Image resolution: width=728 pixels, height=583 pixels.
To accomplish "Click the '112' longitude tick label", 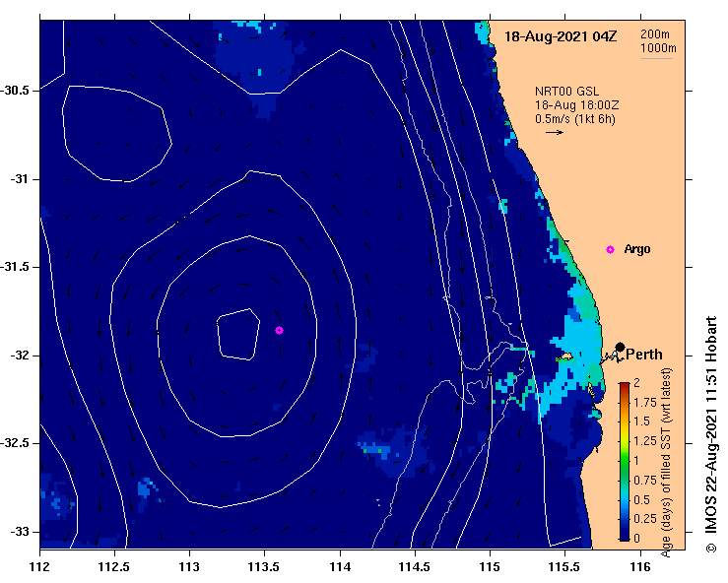I will (39, 567).
